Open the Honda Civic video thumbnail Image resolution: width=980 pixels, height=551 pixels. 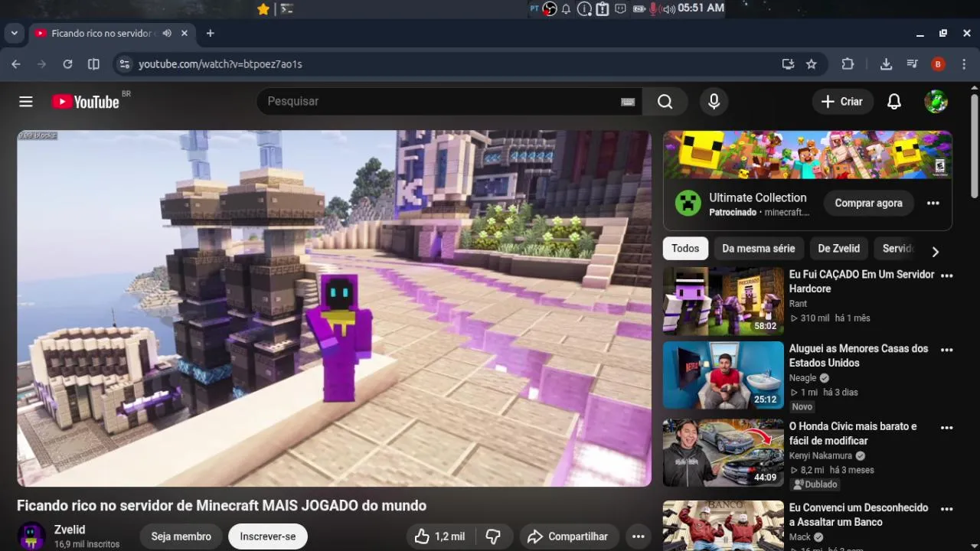(724, 453)
